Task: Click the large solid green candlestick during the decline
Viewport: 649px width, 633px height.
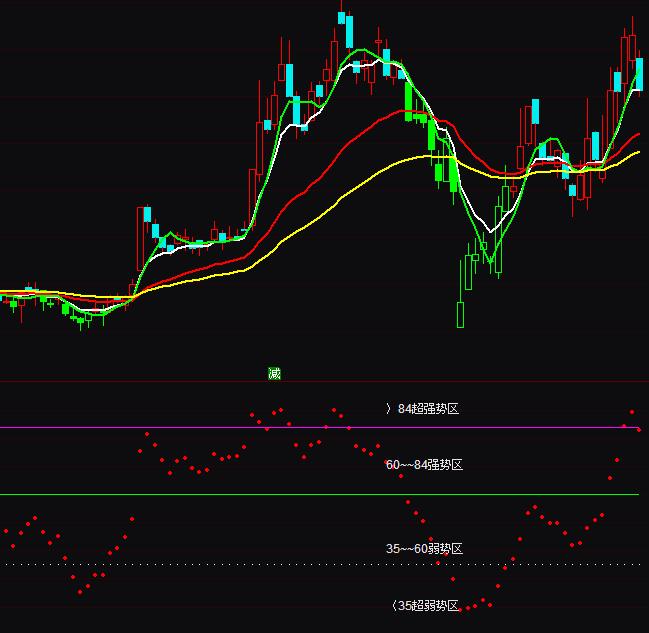Action: pos(454,175)
